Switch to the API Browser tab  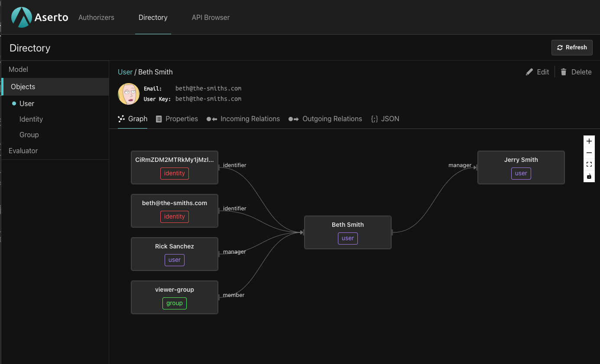pos(211,17)
